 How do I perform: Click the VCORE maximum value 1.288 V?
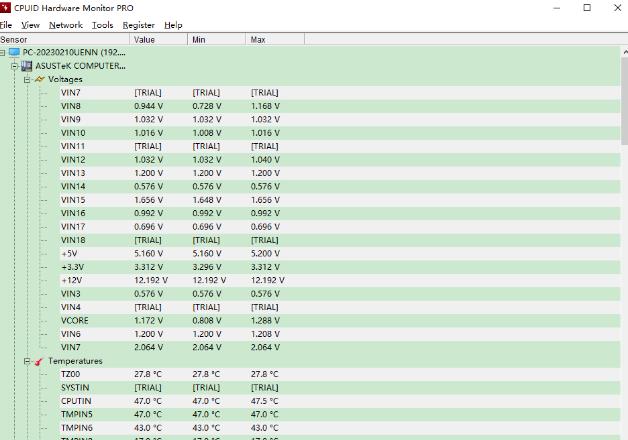(x=265, y=321)
